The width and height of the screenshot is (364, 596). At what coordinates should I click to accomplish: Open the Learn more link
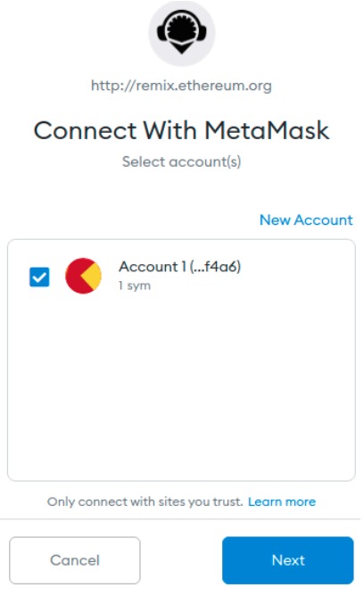pos(282,501)
